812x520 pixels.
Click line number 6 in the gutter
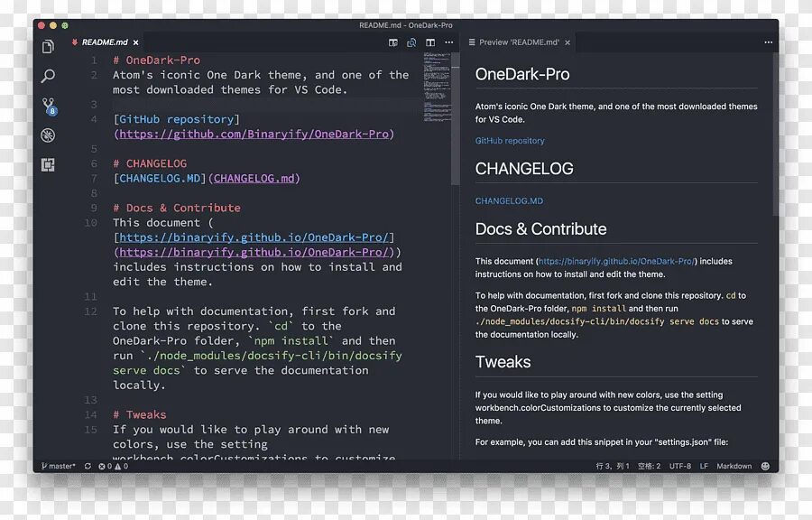[x=94, y=163]
